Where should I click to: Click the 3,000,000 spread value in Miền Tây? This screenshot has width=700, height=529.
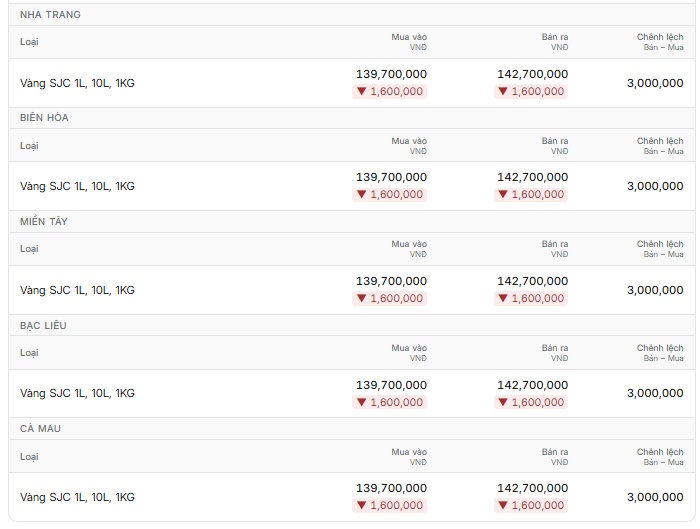point(655,290)
